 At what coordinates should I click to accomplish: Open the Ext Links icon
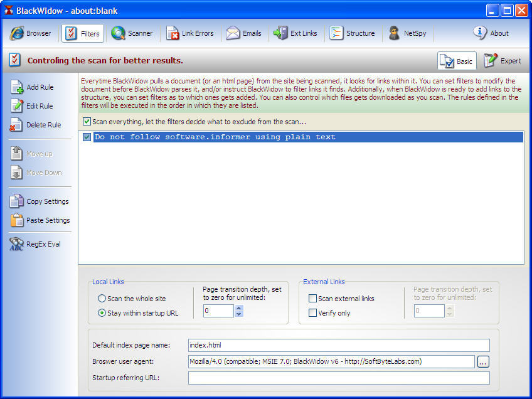click(x=280, y=33)
